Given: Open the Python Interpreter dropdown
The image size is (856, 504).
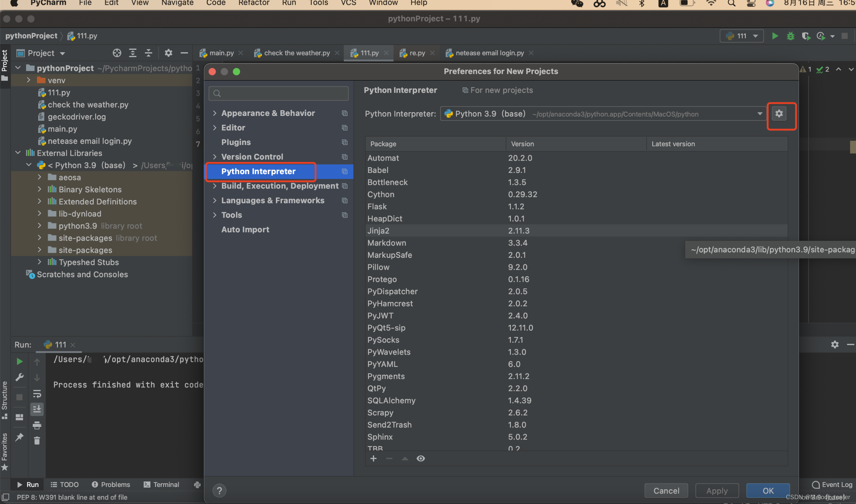Looking at the screenshot, I should 760,114.
